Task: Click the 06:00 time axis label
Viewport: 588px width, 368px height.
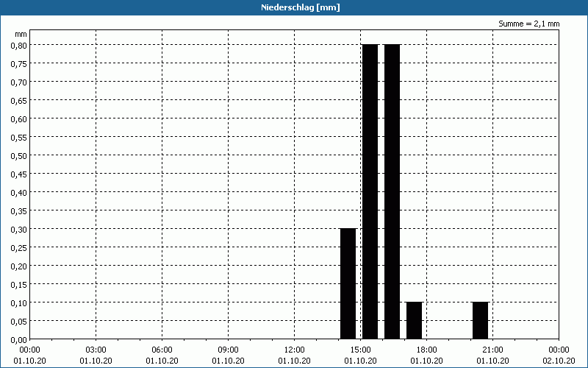Action: pos(162,350)
